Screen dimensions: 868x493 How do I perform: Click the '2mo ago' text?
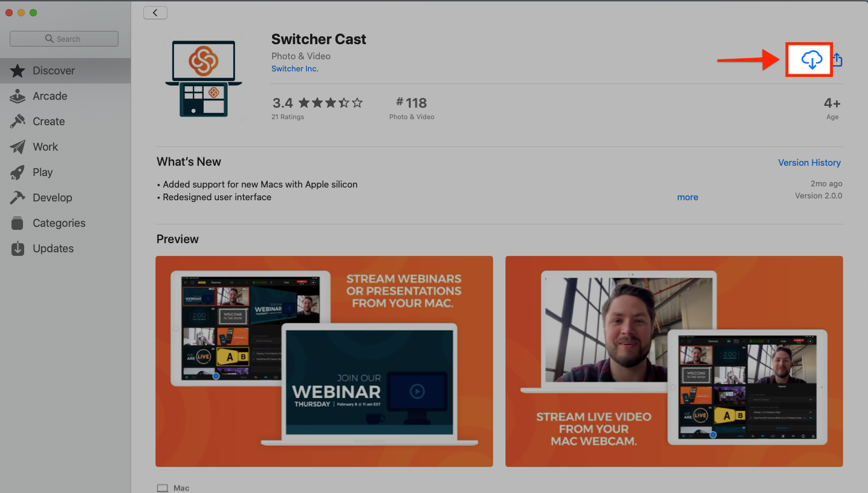click(826, 184)
